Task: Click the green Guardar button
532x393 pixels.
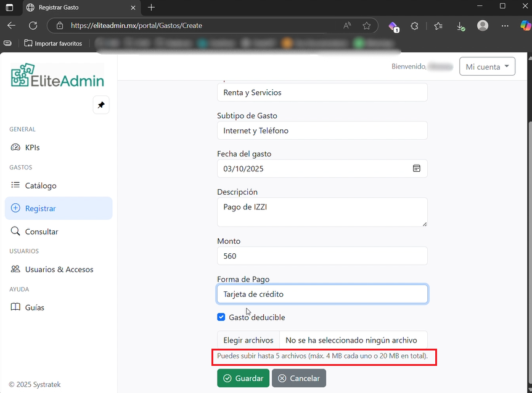Action: pos(243,378)
